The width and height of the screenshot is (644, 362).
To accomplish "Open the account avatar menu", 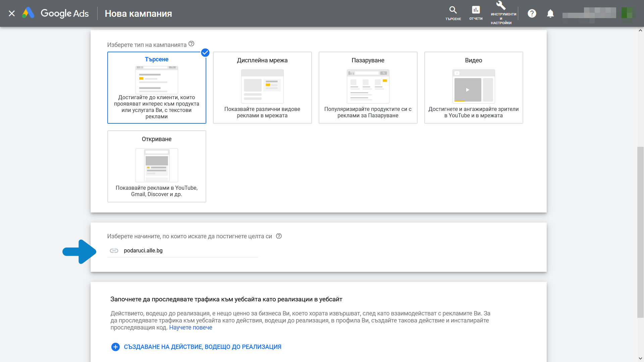I will point(627,13).
